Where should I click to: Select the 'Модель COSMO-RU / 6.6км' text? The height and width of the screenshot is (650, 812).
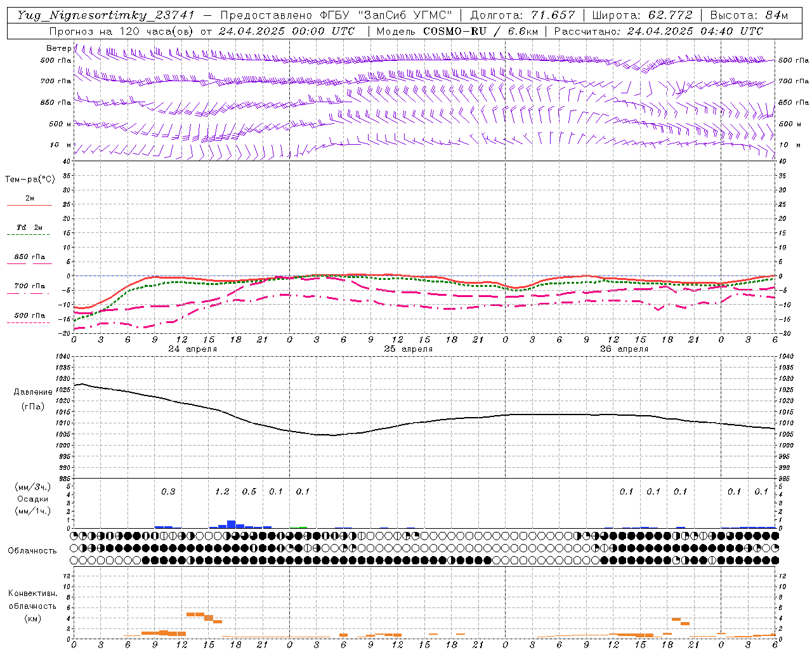pyautogui.click(x=457, y=31)
